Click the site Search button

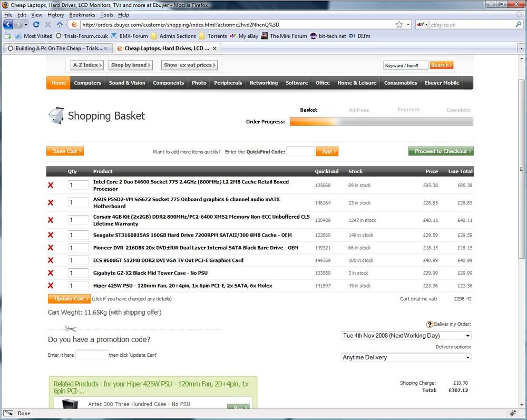click(x=441, y=65)
